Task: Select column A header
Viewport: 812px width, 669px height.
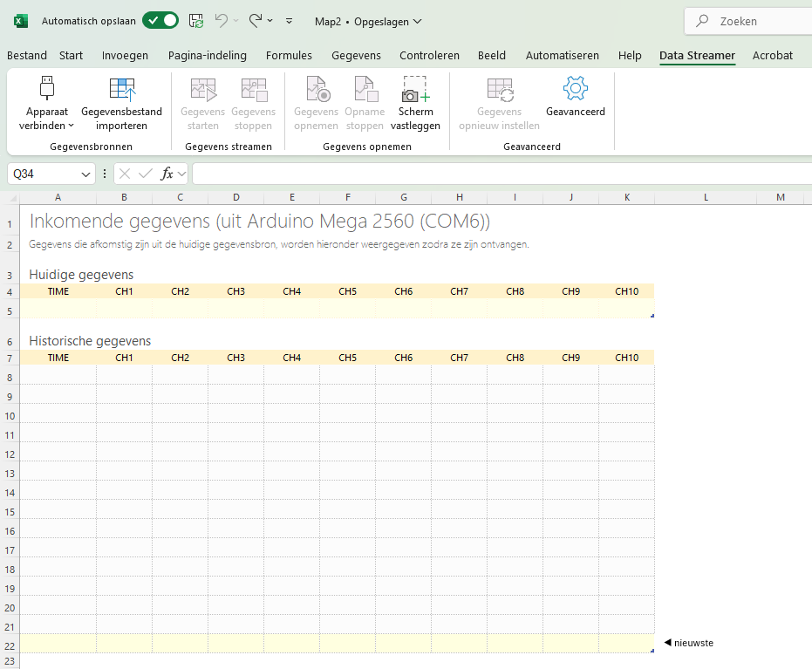Action: coord(58,197)
